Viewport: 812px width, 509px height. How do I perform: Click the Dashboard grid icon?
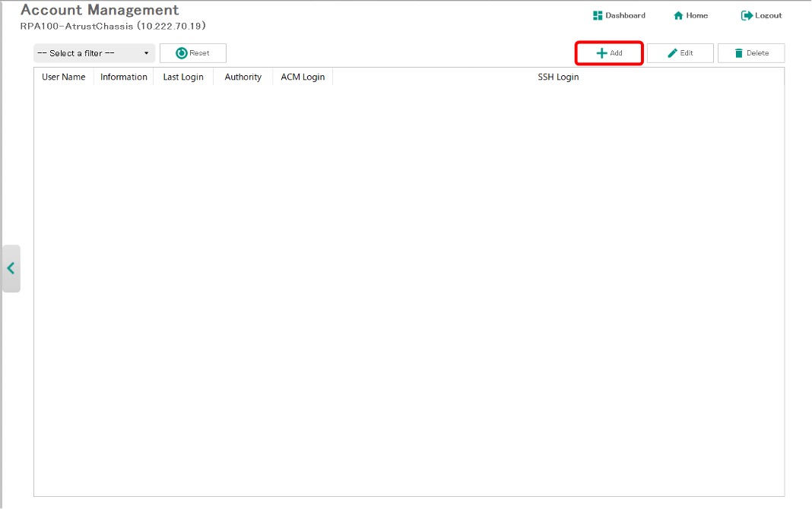(x=598, y=15)
